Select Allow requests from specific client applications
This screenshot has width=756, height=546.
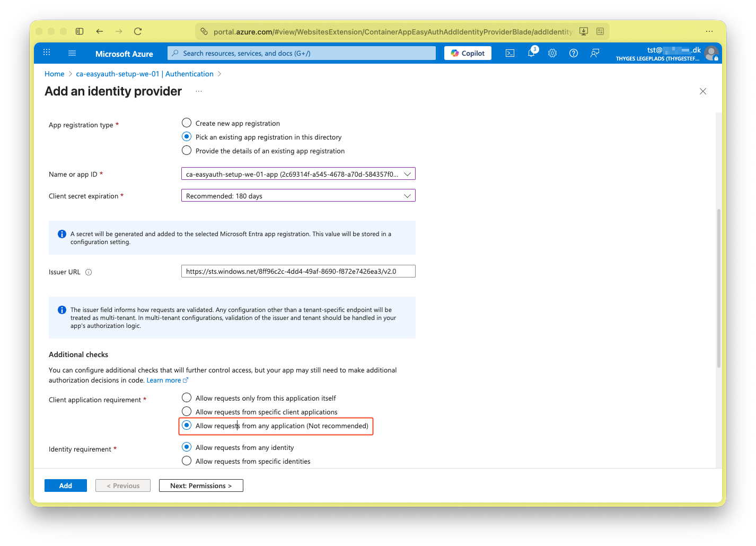[x=187, y=411]
